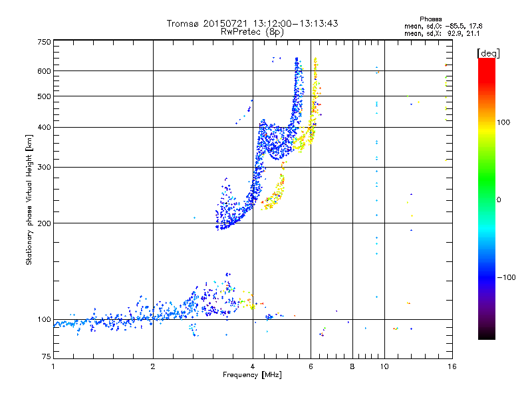This screenshot has height=399, width=532.
Task: Select the 'mean, sd,O: -85.5, 17.8' line
Action: tap(443, 26)
